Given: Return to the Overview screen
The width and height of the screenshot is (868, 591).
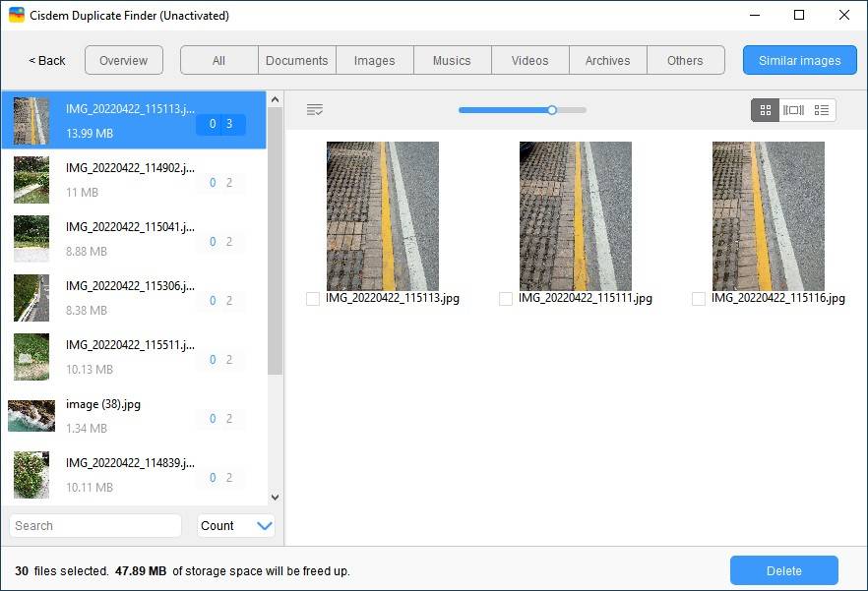Looking at the screenshot, I should coord(123,60).
